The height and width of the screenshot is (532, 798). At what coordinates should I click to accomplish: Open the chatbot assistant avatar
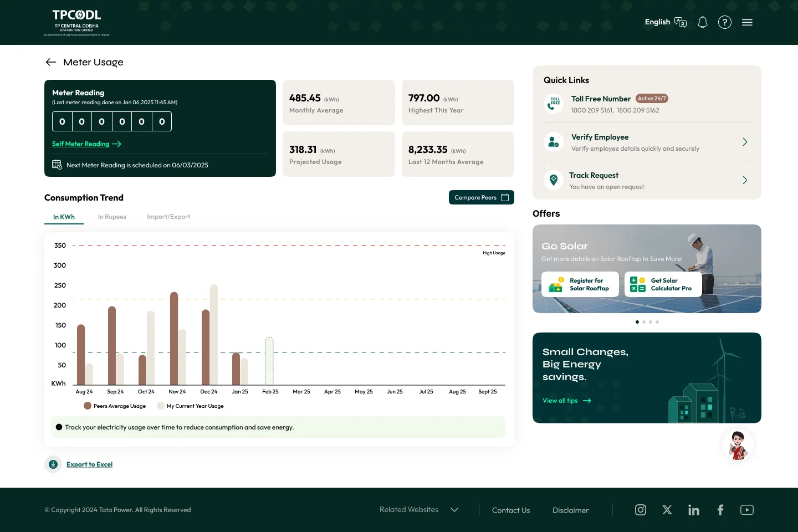[x=738, y=445]
